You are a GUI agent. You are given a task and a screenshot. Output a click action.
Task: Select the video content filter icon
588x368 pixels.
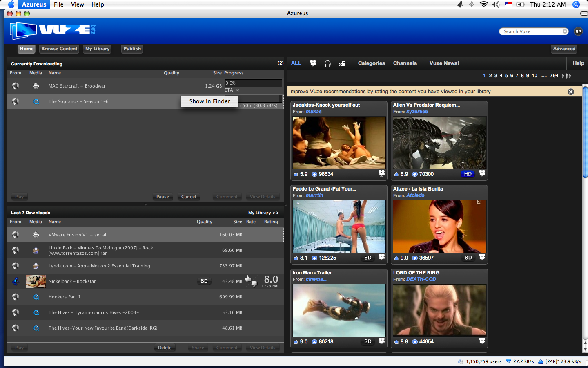[313, 63]
